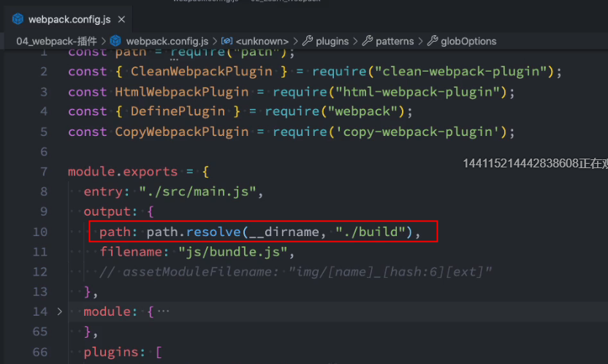
Task: Close the webpack.config.js tab
Action: 121,19
